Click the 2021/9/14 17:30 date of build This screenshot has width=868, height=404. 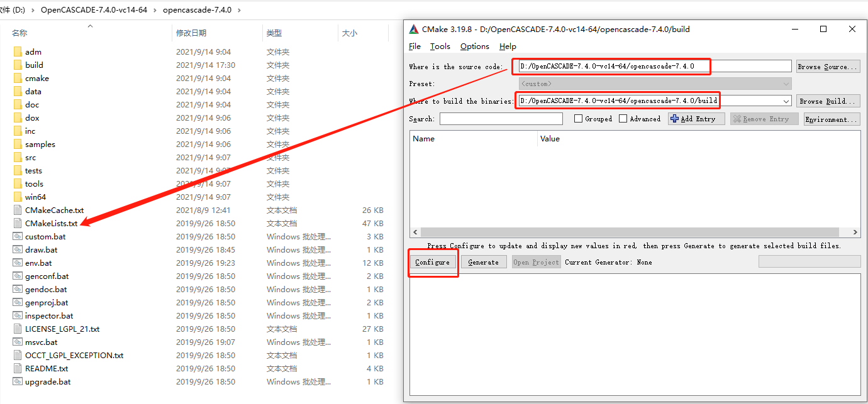pos(206,65)
